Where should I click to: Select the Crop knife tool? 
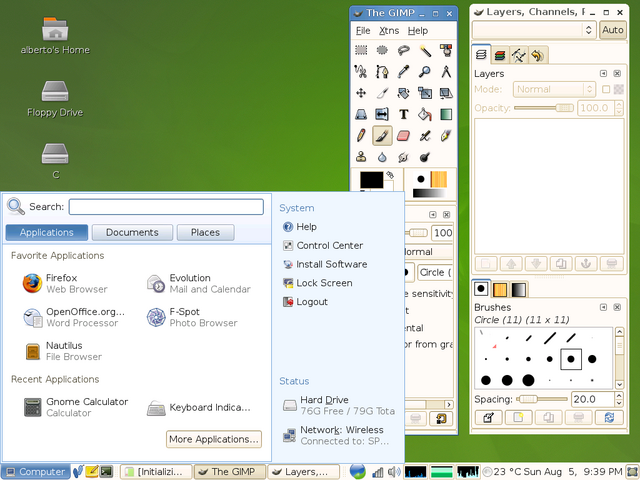coord(382,93)
